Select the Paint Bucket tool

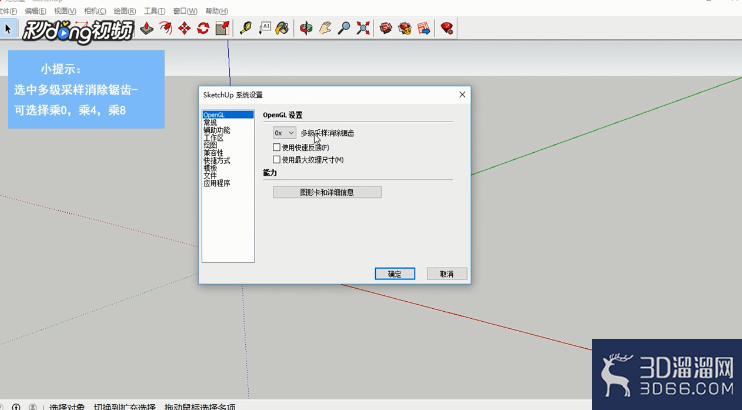(x=283, y=28)
